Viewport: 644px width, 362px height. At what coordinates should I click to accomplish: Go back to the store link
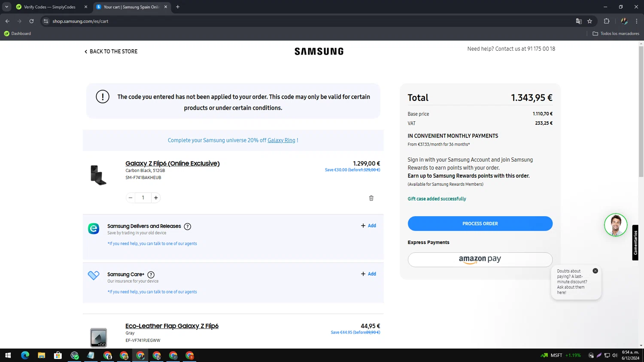click(x=111, y=51)
